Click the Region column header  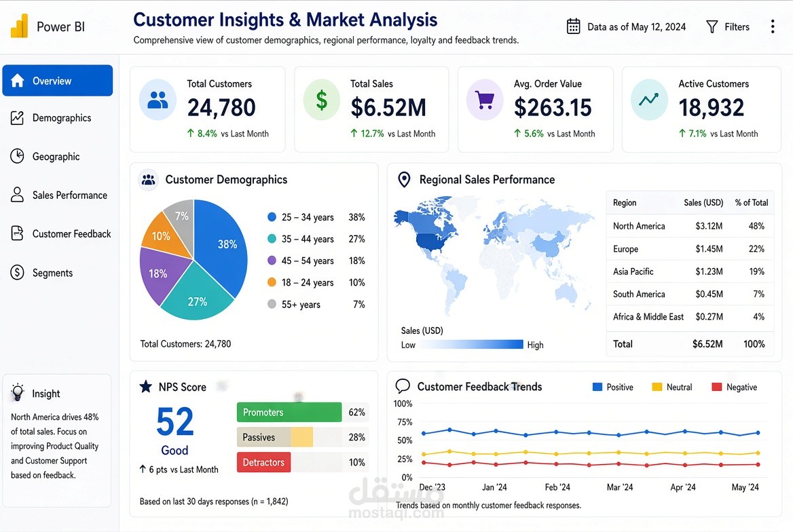[x=625, y=203]
